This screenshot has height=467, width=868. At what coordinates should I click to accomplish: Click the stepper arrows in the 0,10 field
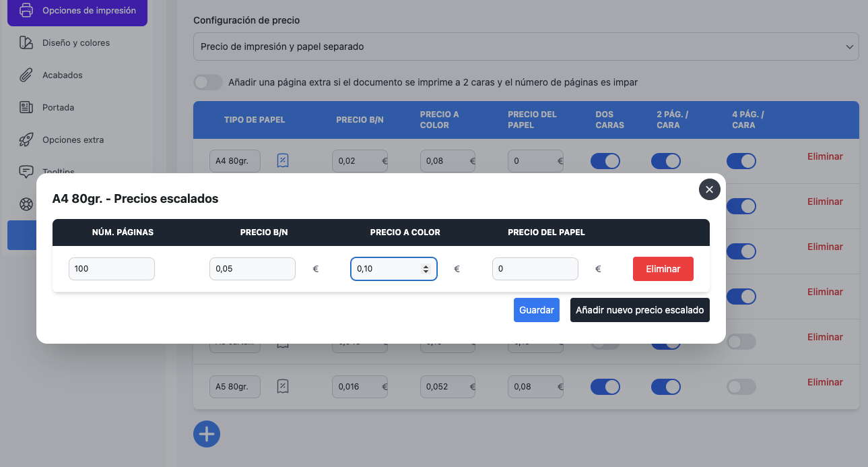pos(426,269)
